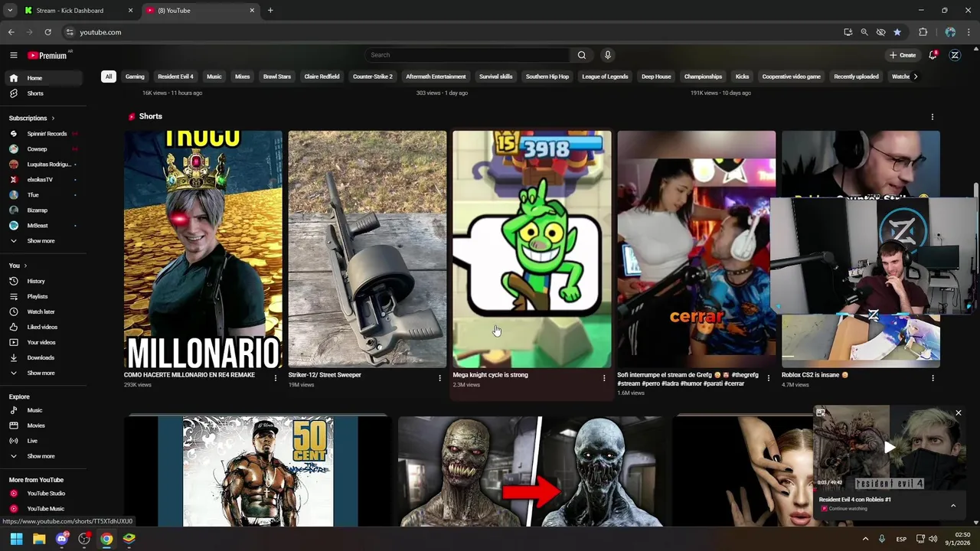The image size is (980, 551).
Task: Open options for Mega knight cycle short
Action: point(604,378)
